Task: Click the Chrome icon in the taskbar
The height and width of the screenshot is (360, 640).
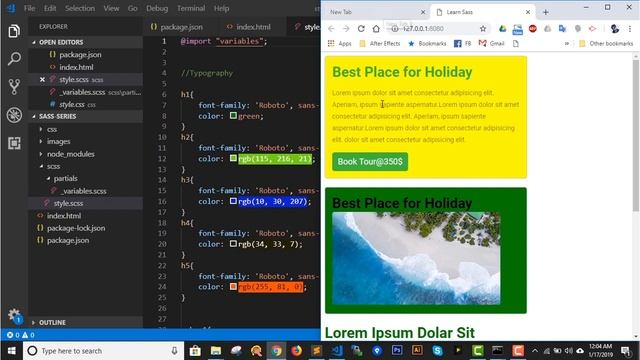Action: pos(276,351)
